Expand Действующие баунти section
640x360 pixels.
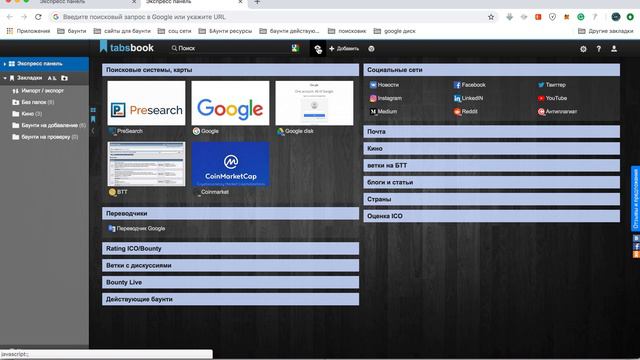tap(231, 299)
